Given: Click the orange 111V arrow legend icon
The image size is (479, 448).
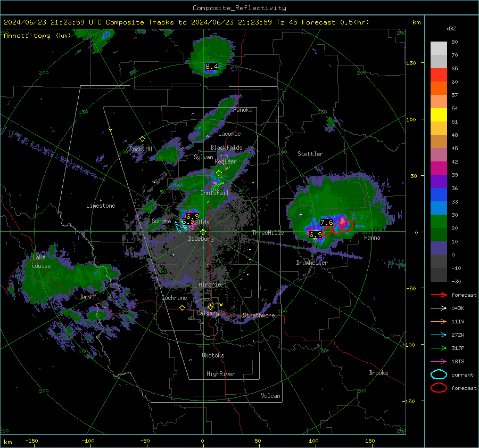Looking at the screenshot, I should click(439, 321).
